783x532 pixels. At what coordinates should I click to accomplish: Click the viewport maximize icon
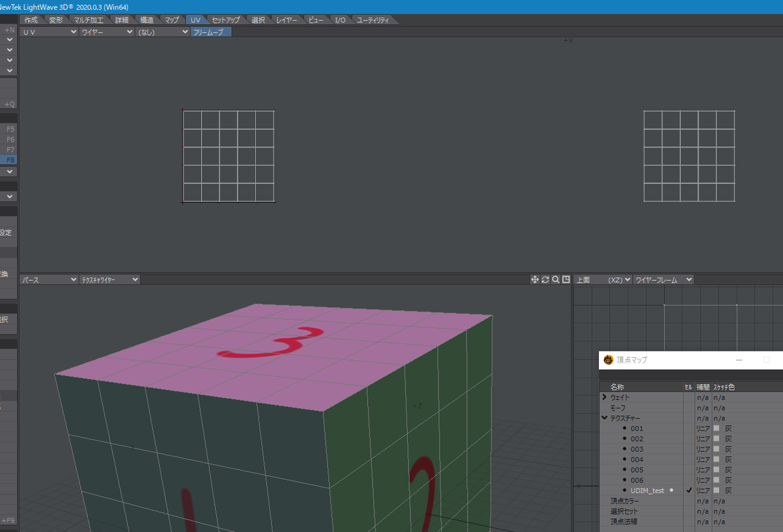(x=566, y=280)
